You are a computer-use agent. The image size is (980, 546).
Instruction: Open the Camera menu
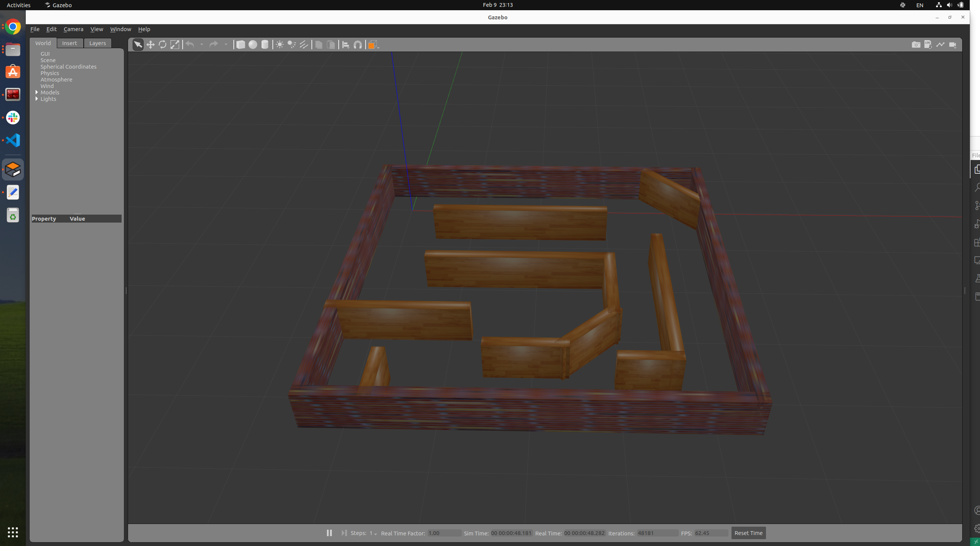click(73, 29)
